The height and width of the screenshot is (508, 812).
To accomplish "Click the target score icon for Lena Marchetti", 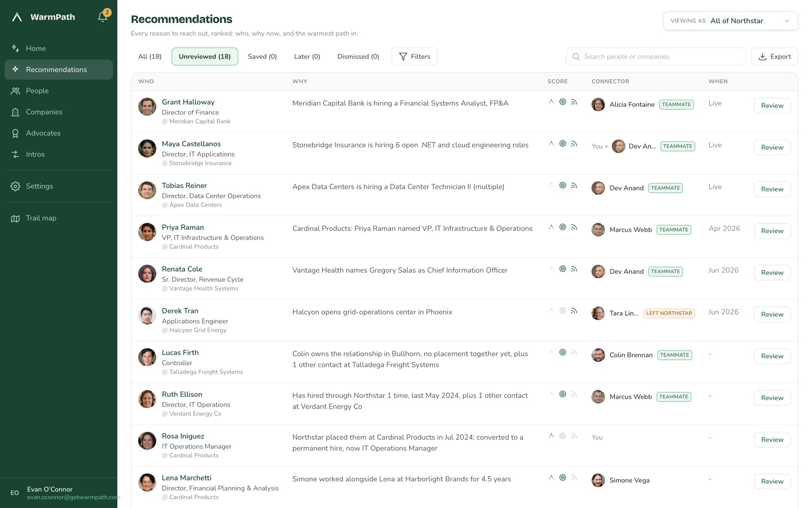I will [563, 478].
